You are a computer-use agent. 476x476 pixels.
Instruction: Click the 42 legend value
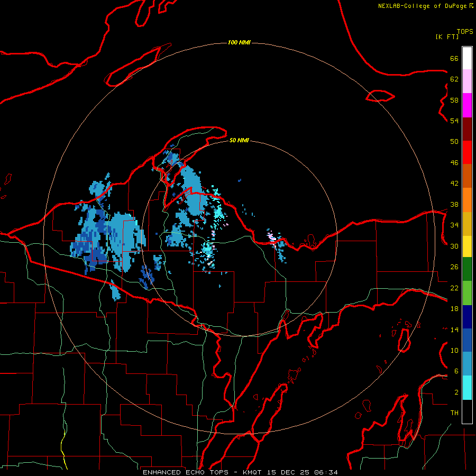click(x=454, y=184)
